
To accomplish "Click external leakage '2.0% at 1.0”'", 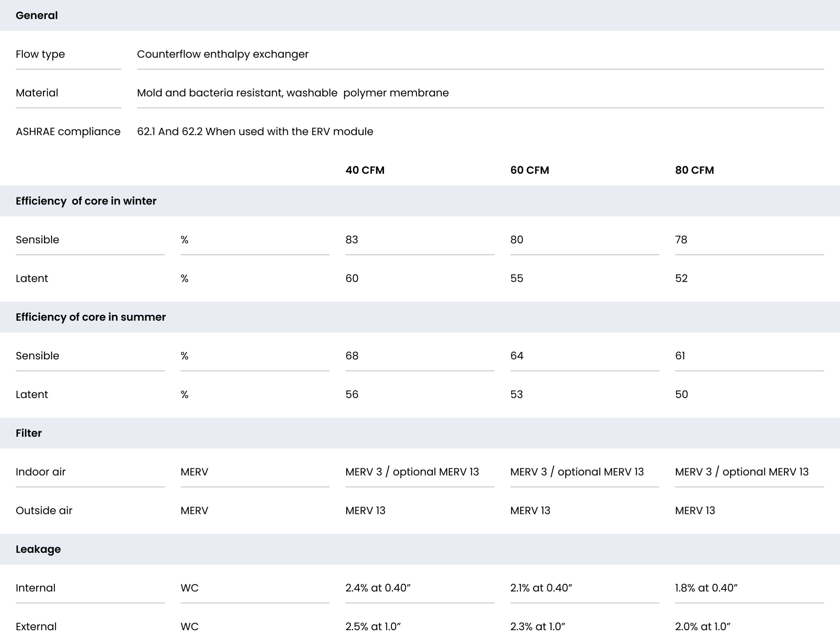I will (x=703, y=627).
